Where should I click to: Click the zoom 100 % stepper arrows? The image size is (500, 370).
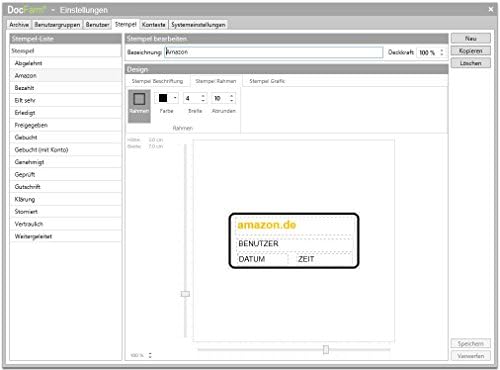pos(150,355)
